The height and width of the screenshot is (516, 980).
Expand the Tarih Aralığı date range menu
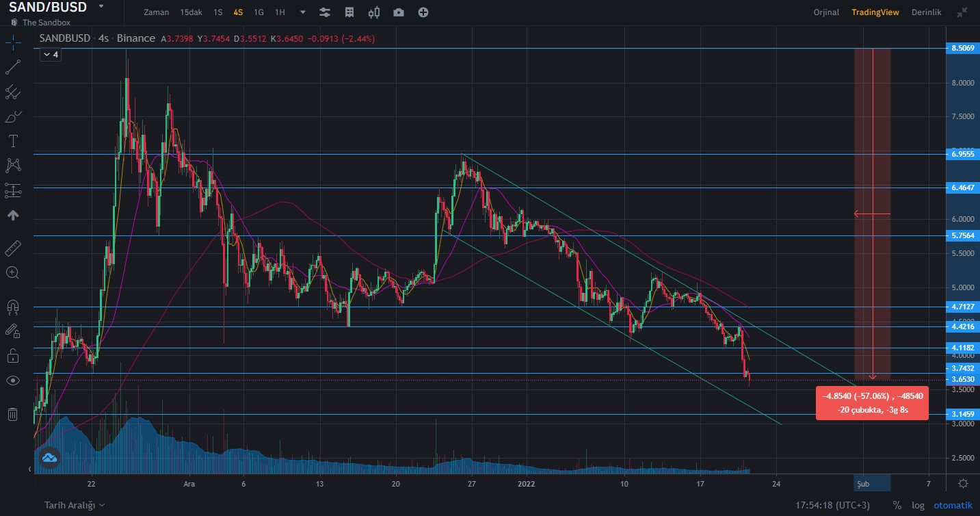[x=75, y=505]
